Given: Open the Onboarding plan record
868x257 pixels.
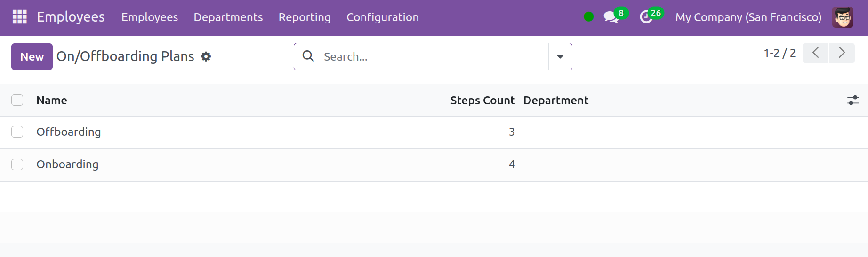Looking at the screenshot, I should tap(67, 164).
